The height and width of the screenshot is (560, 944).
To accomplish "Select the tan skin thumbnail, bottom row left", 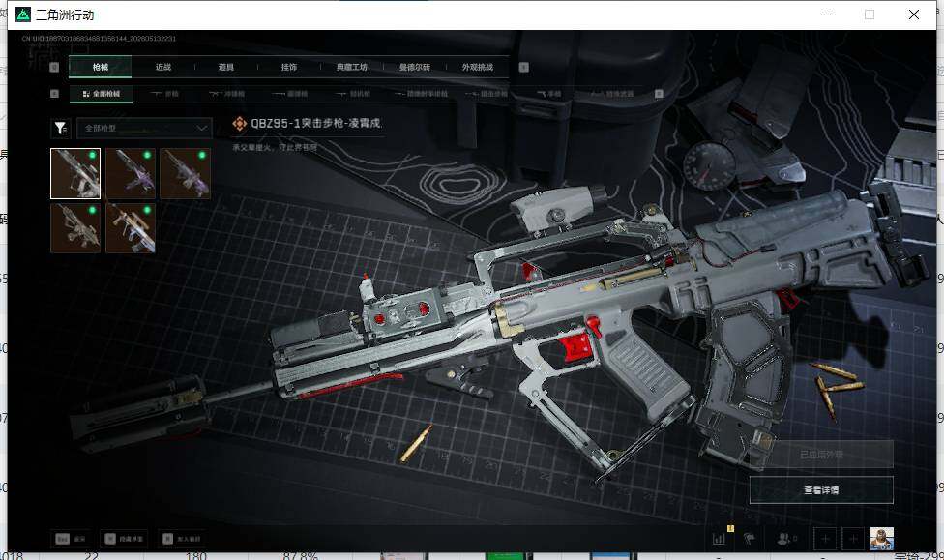I will tap(75, 227).
